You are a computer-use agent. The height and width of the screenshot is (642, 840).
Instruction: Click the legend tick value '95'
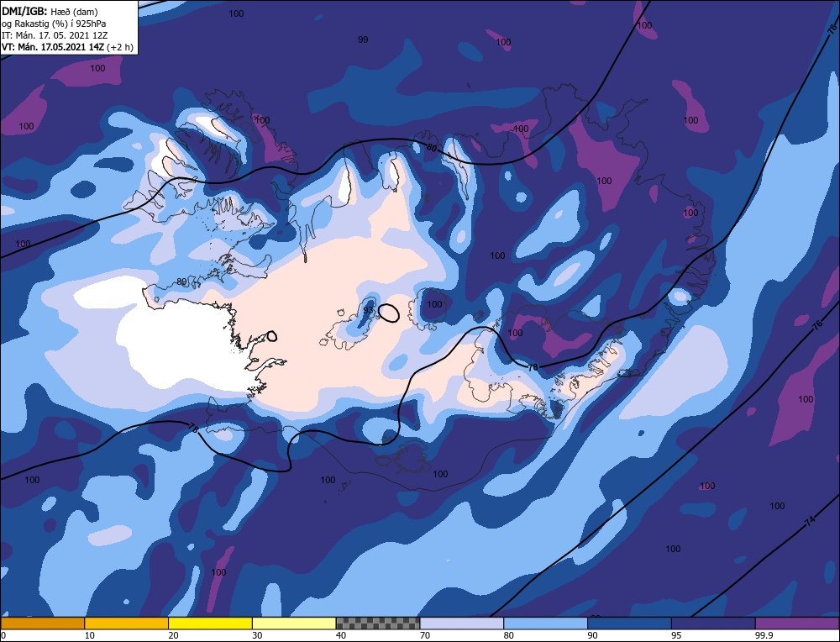tap(676, 635)
